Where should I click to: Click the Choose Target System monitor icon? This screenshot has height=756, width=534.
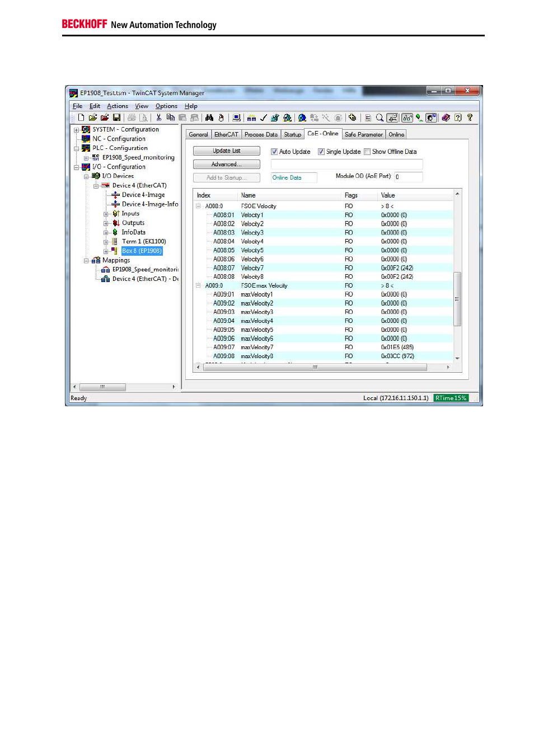tap(237, 118)
